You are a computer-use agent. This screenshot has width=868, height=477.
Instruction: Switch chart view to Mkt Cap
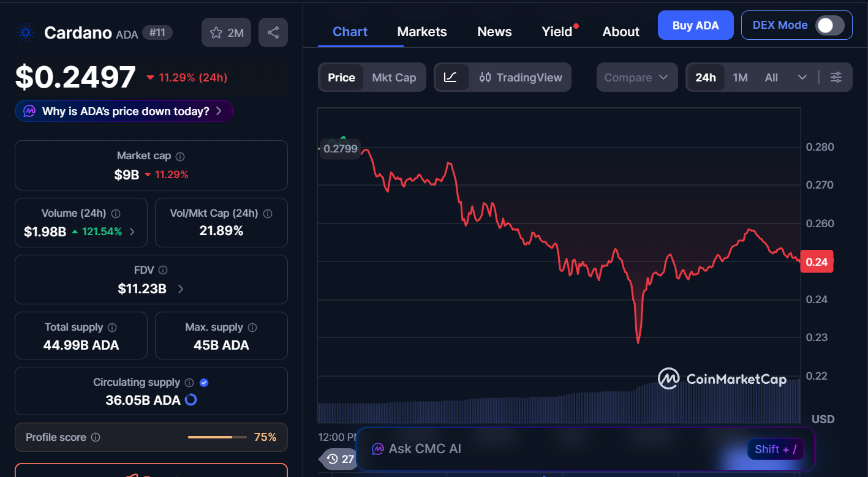pyautogui.click(x=394, y=77)
